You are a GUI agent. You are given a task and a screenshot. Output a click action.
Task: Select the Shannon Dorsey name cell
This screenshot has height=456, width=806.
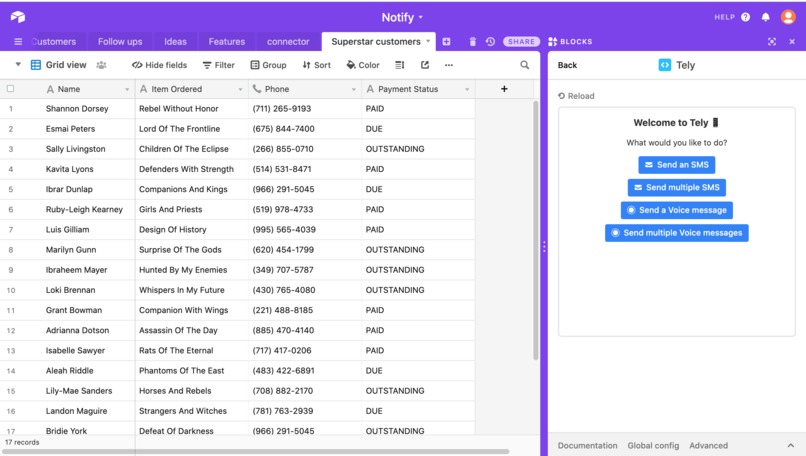click(x=77, y=108)
